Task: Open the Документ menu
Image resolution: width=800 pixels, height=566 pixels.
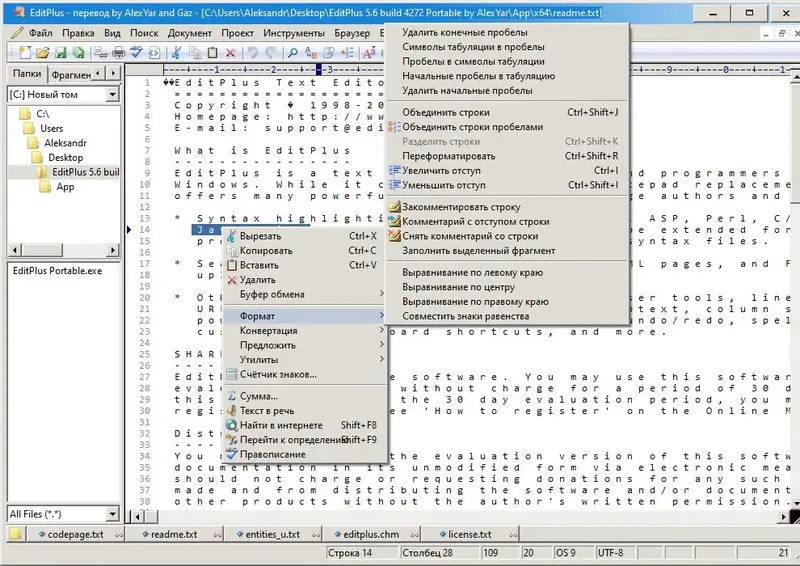Action: point(189,33)
